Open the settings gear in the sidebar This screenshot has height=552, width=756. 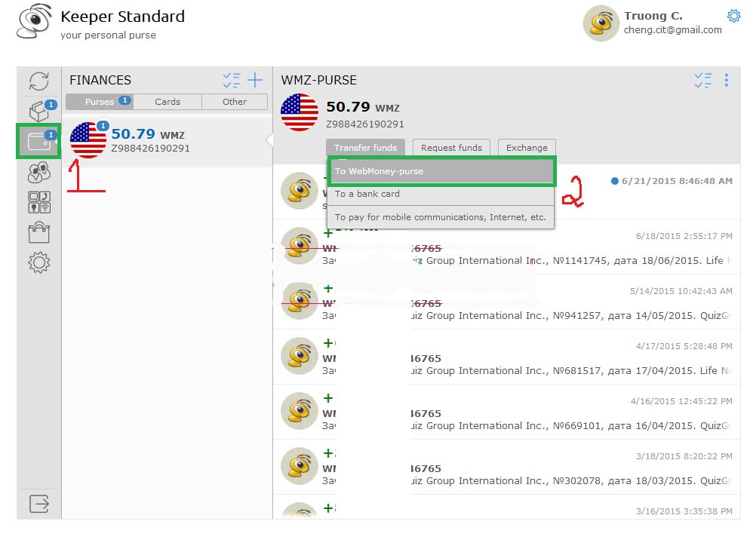pyautogui.click(x=39, y=262)
